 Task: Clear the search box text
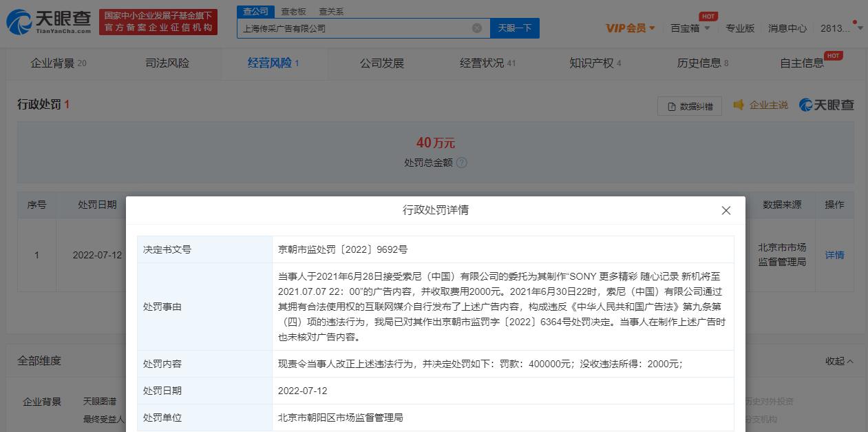477,28
